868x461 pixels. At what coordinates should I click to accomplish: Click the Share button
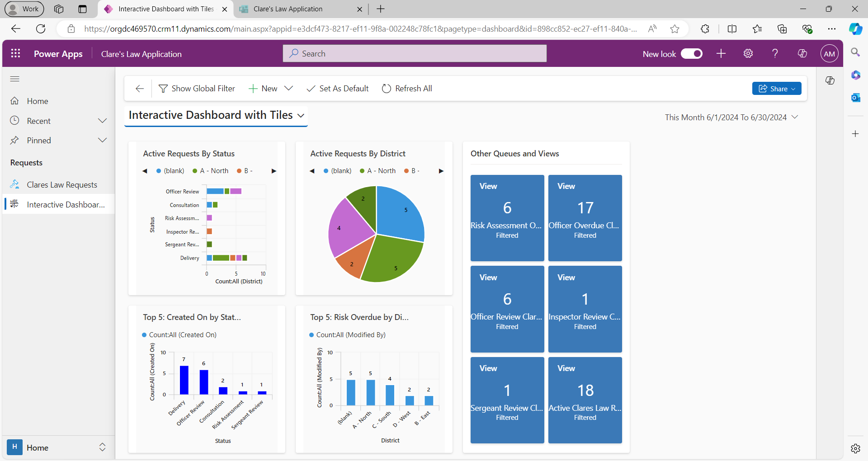tap(776, 89)
